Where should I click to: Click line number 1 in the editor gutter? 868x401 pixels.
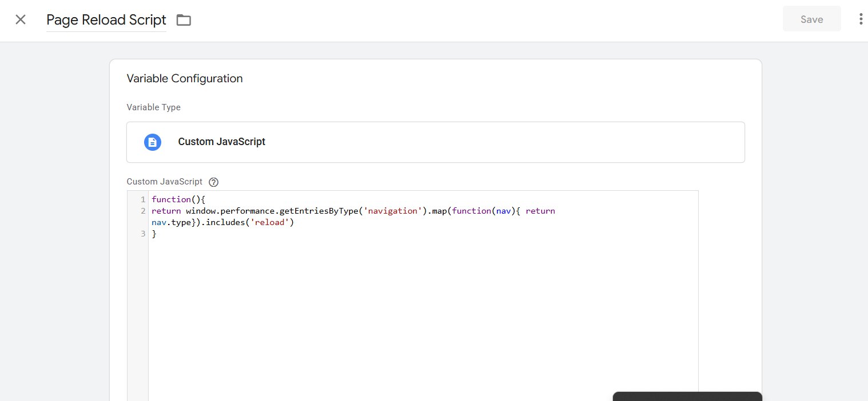142,199
